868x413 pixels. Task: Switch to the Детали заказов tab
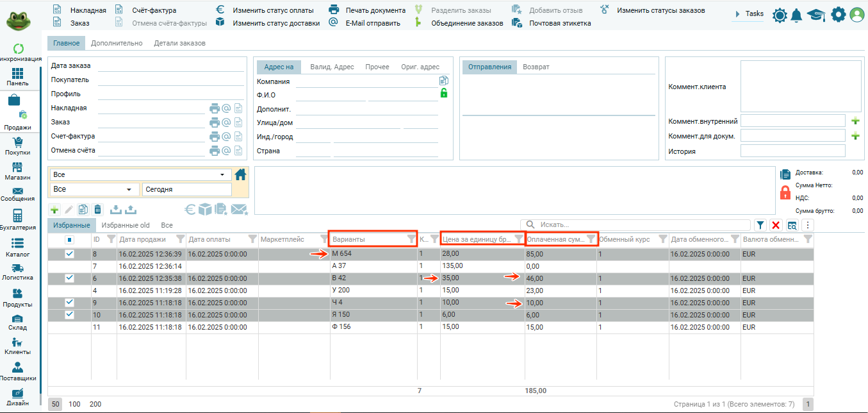point(179,43)
